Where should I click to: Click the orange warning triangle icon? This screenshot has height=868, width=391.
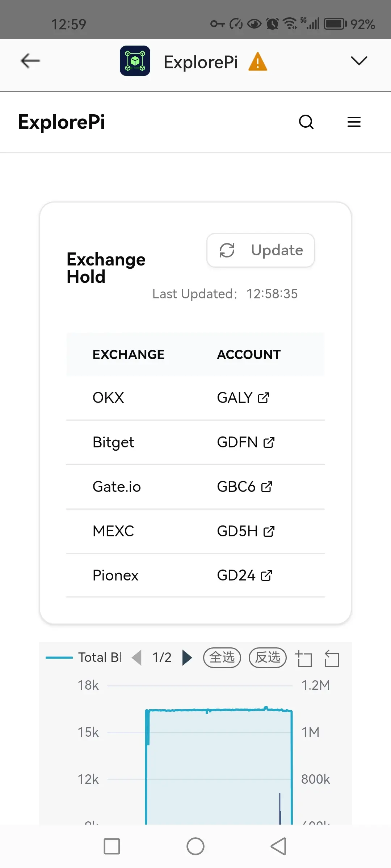pyautogui.click(x=258, y=61)
